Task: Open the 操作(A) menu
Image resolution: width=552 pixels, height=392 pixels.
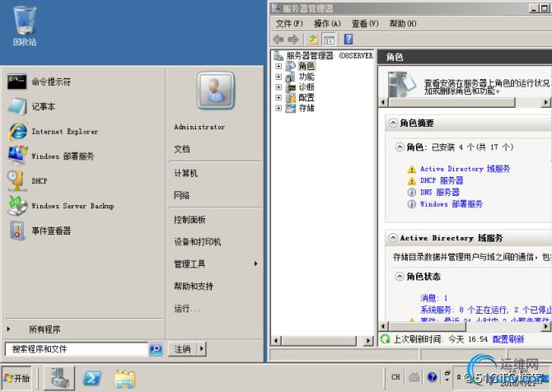Action: tap(327, 24)
